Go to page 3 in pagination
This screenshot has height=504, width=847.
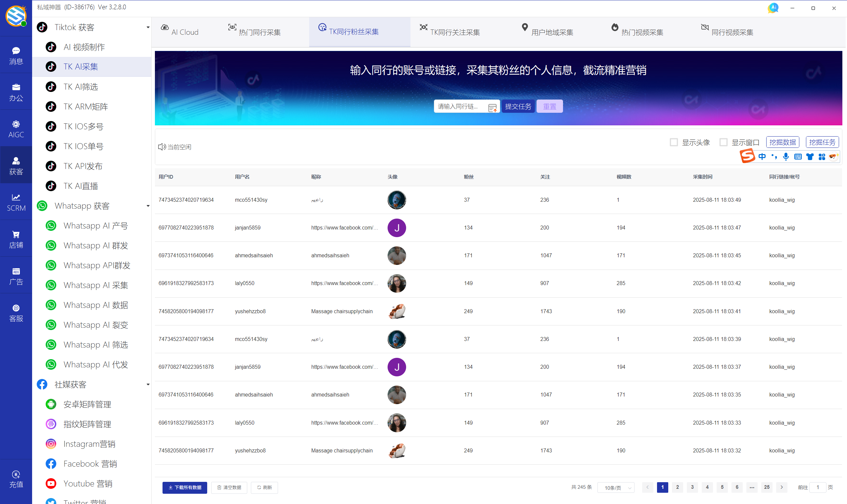(x=692, y=487)
